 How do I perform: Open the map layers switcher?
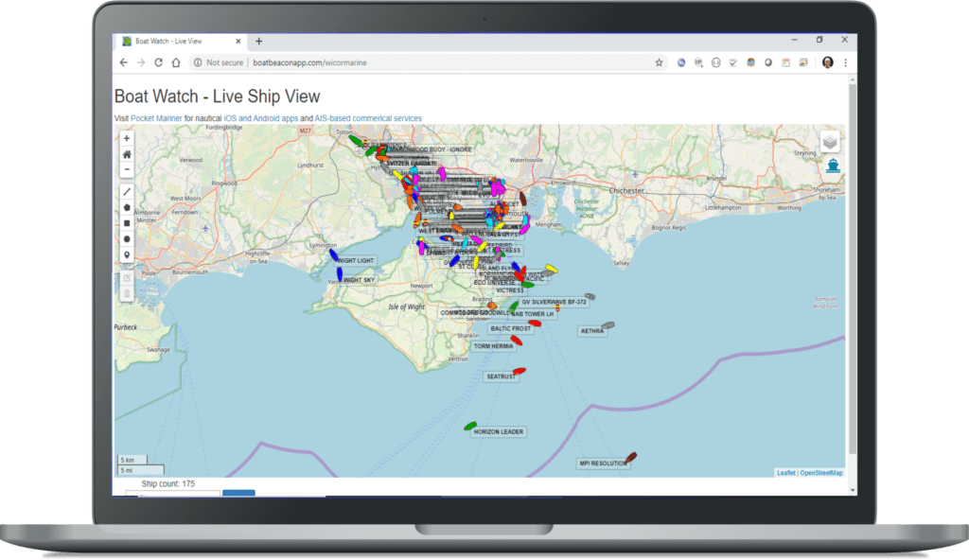(x=830, y=141)
